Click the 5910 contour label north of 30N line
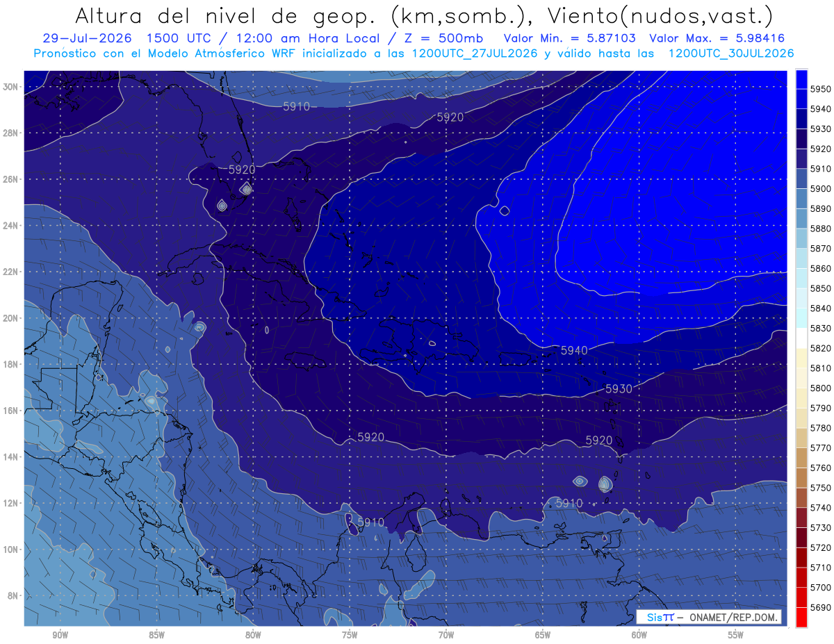 [296, 106]
